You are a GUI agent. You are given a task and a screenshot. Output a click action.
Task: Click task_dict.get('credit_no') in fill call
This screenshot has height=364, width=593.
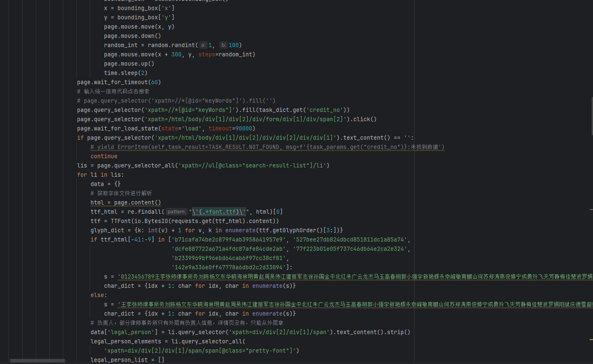[302, 110]
